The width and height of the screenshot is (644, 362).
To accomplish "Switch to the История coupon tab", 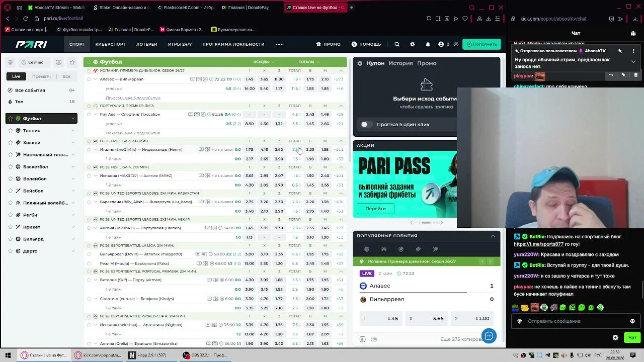I will point(400,63).
